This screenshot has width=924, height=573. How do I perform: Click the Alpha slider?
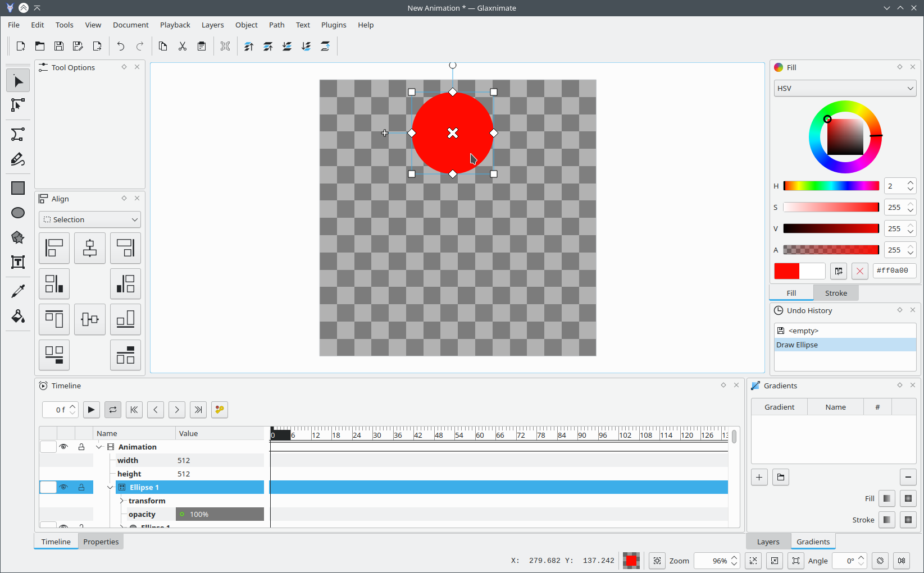point(831,250)
